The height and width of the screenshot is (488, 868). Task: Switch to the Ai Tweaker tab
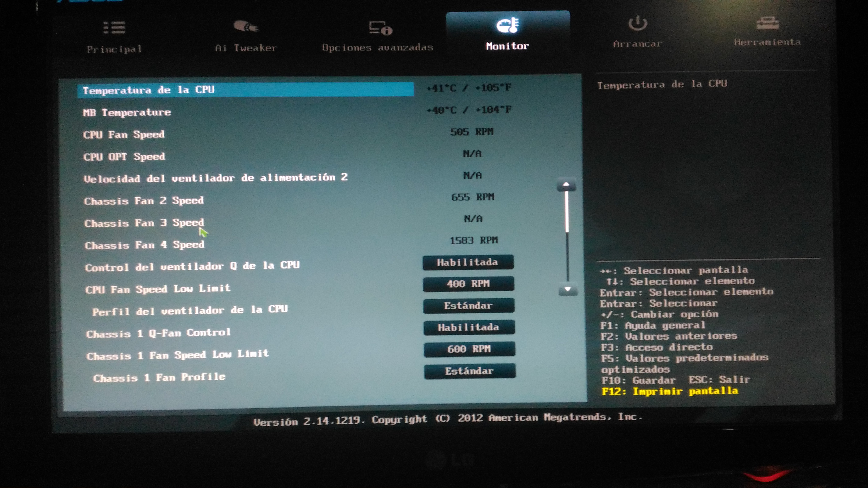246,48
